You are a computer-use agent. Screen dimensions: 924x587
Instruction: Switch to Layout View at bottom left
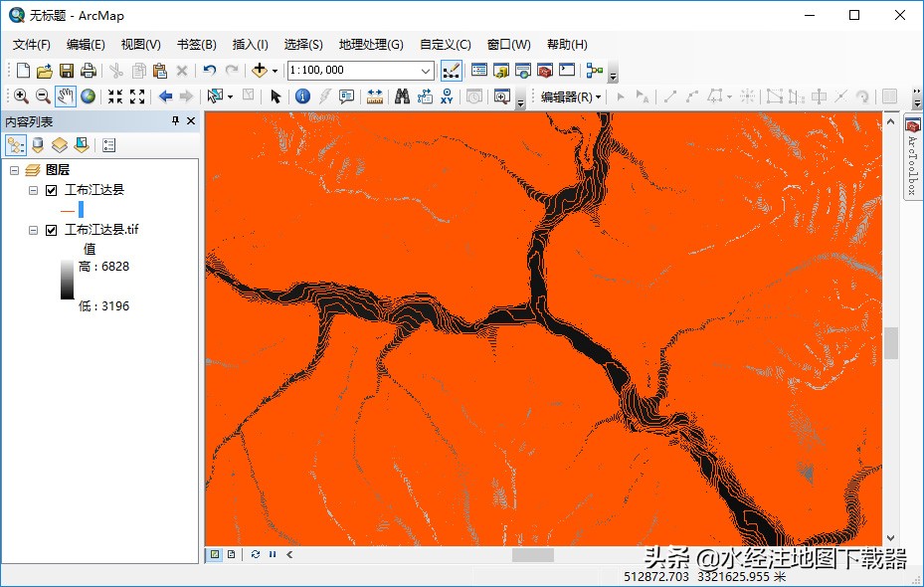tap(231, 553)
